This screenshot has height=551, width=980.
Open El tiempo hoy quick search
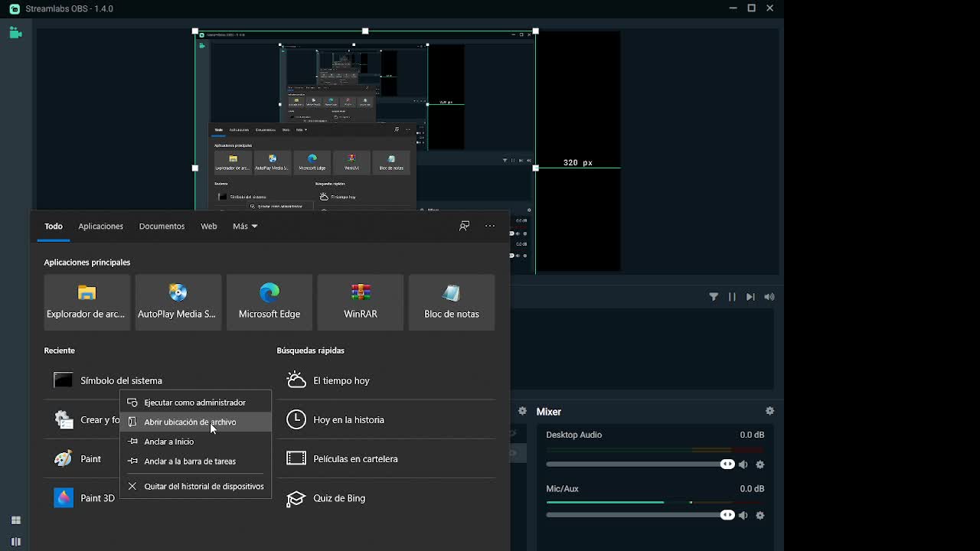coord(386,380)
